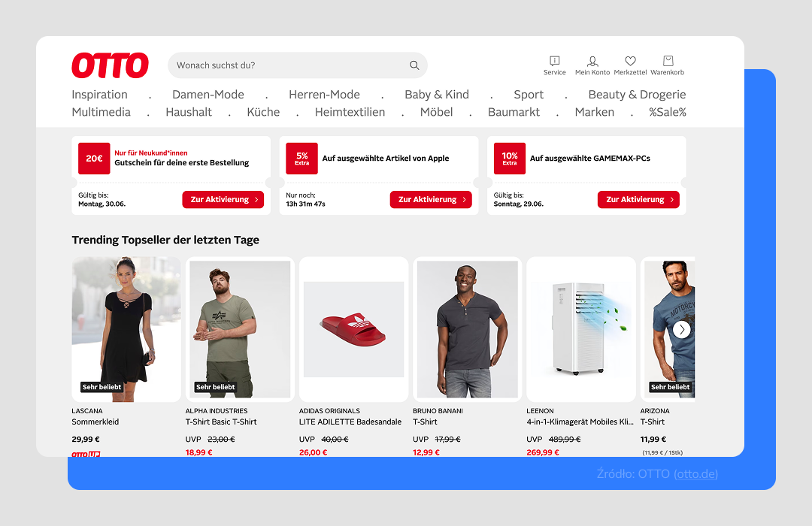Open the Beauty & Drogerie category
The image size is (812, 526).
point(637,95)
